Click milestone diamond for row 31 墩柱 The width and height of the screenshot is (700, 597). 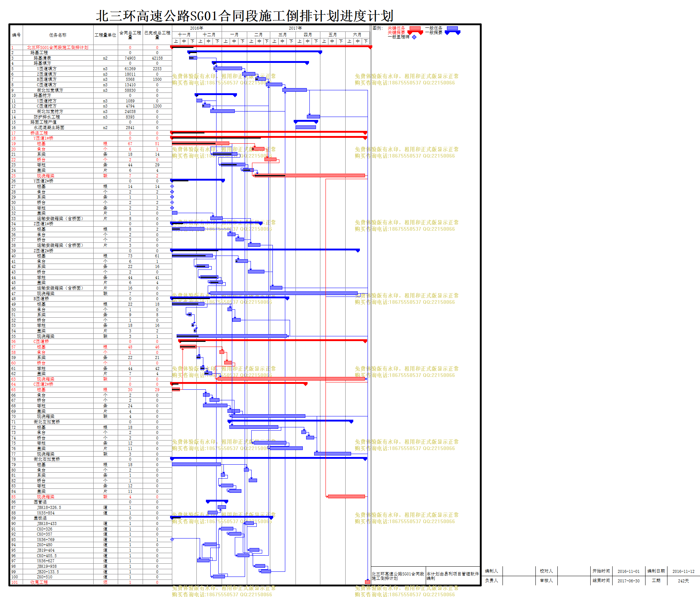[x=172, y=208]
